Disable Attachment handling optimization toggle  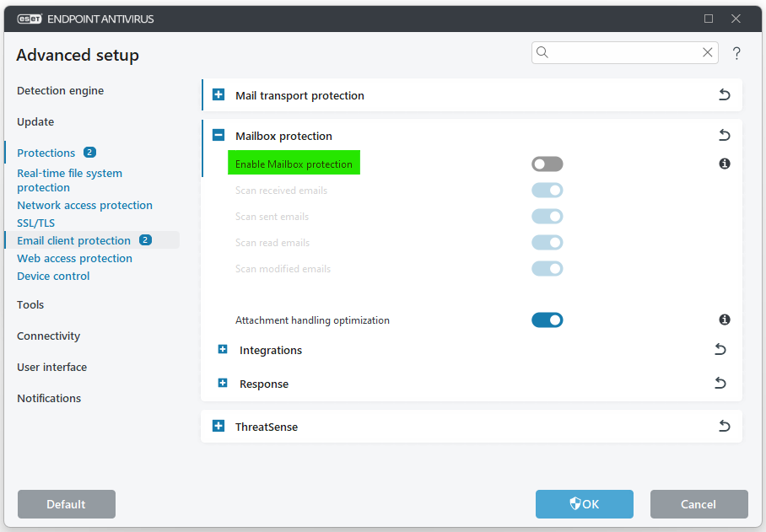click(548, 320)
